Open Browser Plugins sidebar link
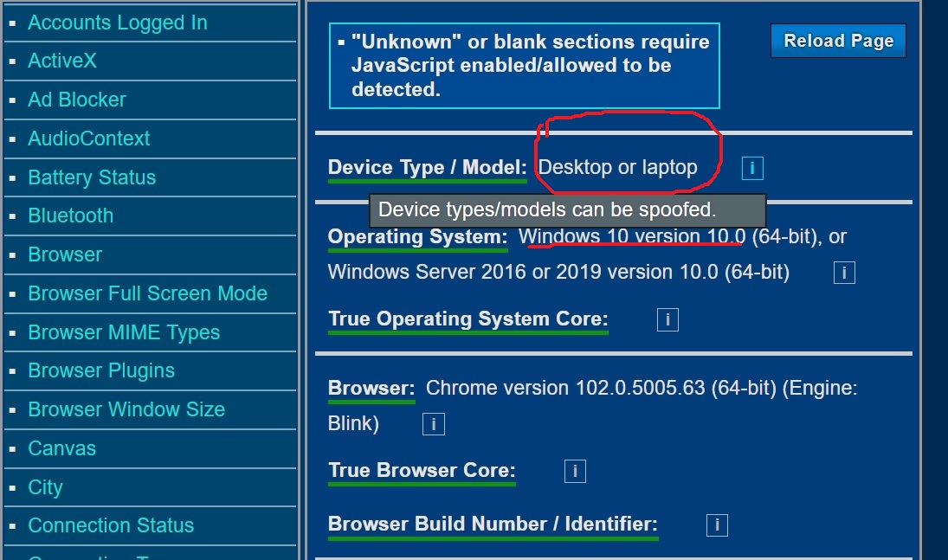This screenshot has height=560, width=948. 101,370
